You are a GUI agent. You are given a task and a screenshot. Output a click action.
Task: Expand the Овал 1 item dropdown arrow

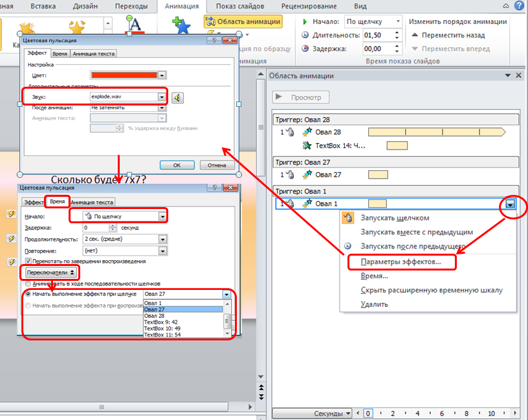[511, 204]
